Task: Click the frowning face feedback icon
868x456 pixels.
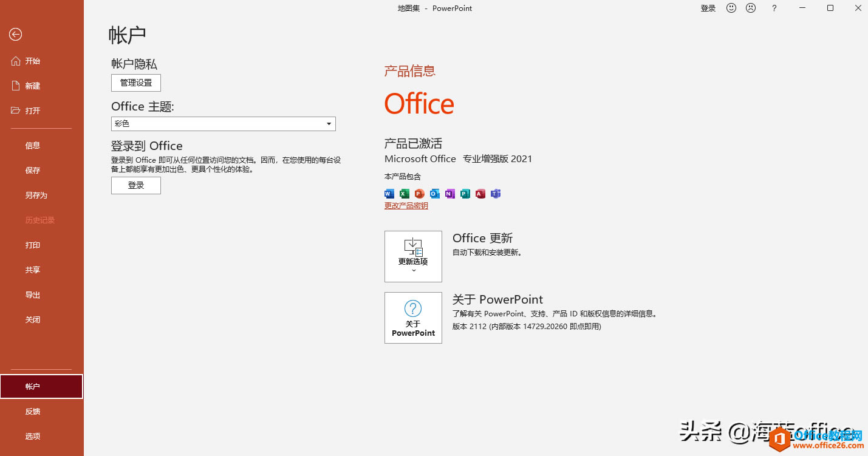Action: click(x=751, y=8)
